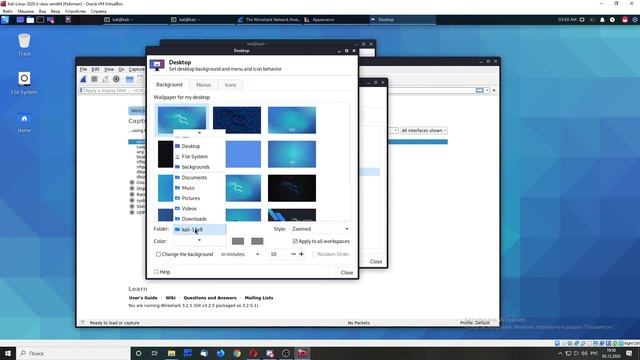Viewport: 640px width, 360px height.
Task: Click the help icon beside Help label
Action: click(x=156, y=272)
